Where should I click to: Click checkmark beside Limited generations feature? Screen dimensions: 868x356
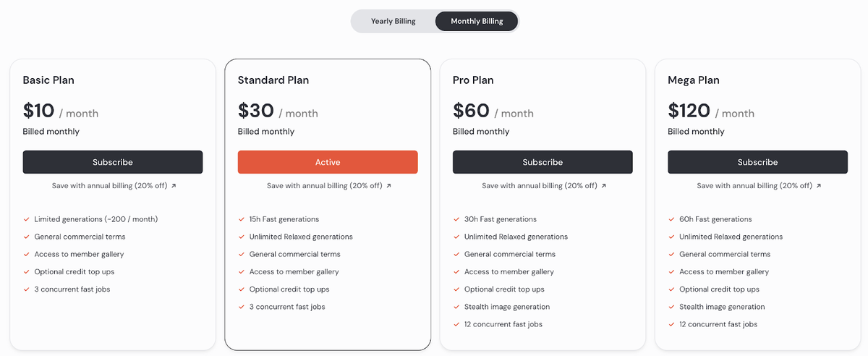(x=27, y=219)
